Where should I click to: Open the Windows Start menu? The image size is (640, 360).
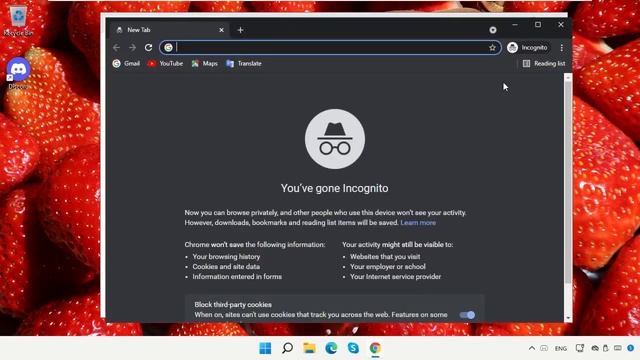coord(265,348)
